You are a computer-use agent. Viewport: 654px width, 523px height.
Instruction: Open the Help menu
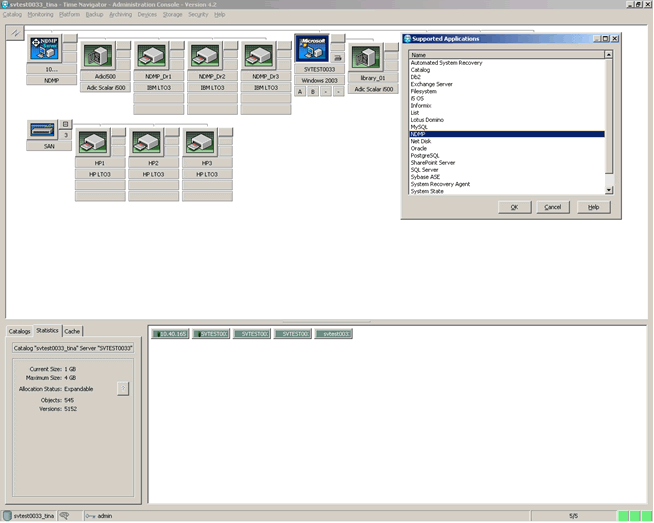(x=219, y=15)
